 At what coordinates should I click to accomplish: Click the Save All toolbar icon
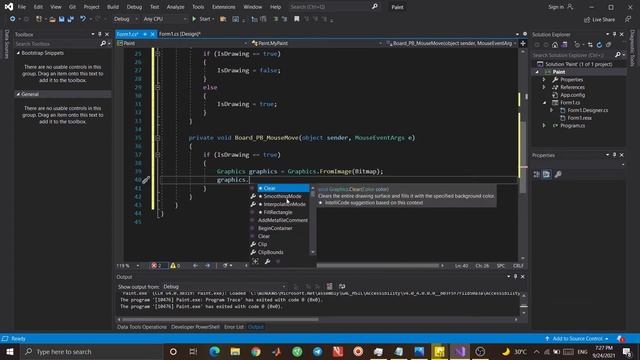(x=71, y=19)
